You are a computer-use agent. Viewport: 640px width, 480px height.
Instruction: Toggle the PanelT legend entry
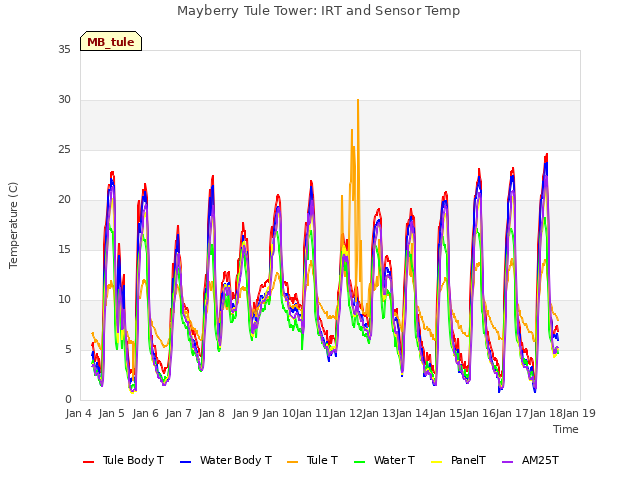(459, 460)
